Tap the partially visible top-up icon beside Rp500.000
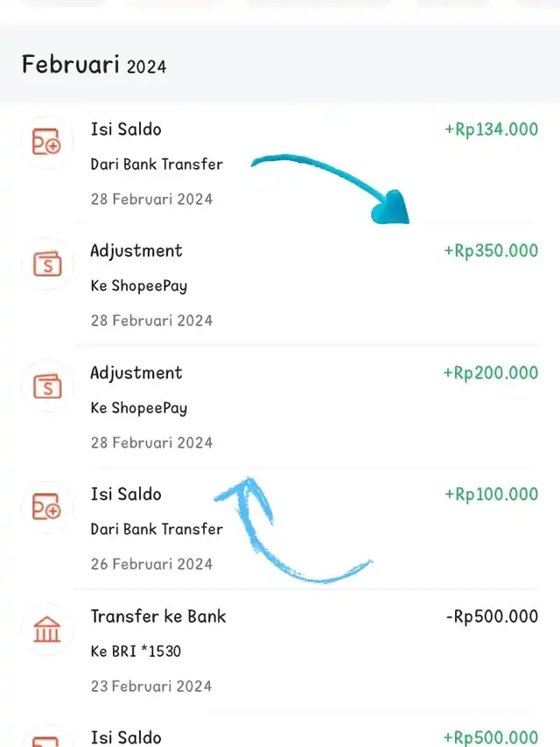The image size is (560, 747). tap(47, 740)
